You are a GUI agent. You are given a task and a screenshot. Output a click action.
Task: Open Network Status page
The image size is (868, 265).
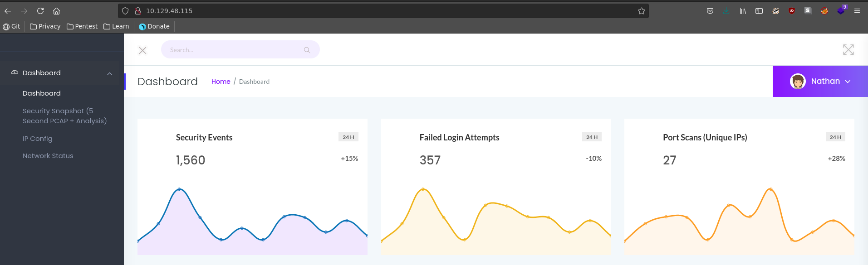pyautogui.click(x=48, y=156)
